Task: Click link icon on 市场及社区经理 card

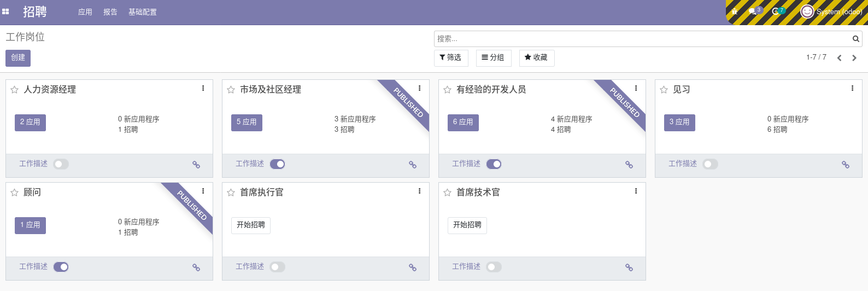Action: pos(413,165)
